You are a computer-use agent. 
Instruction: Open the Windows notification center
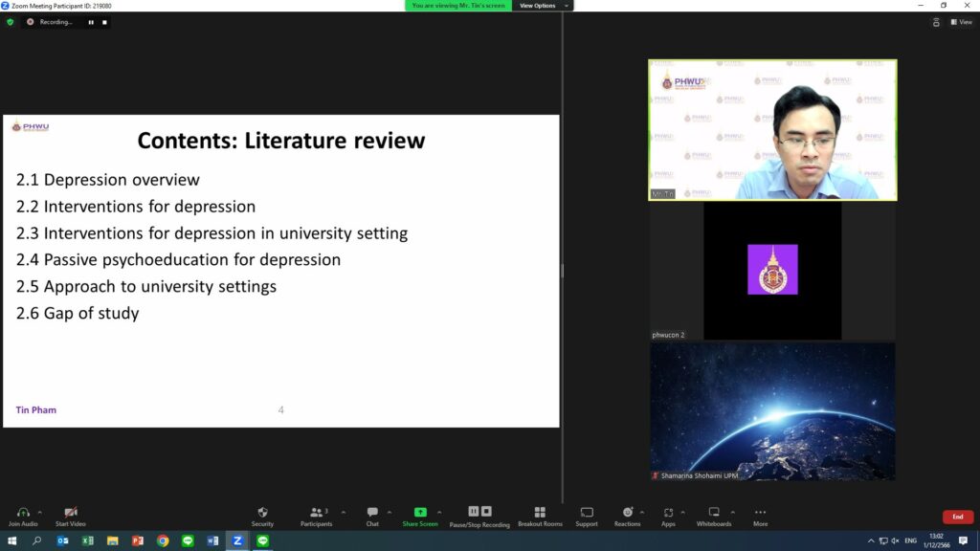963,541
